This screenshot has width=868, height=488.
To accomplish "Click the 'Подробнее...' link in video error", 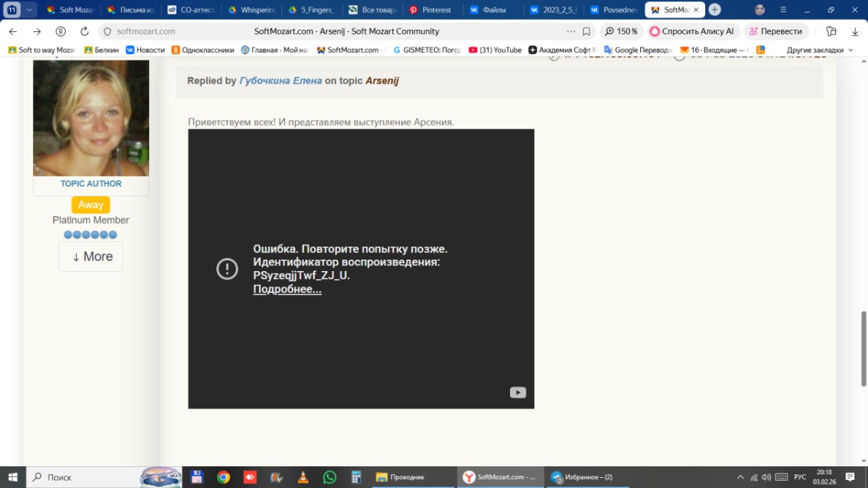I will (x=287, y=289).
